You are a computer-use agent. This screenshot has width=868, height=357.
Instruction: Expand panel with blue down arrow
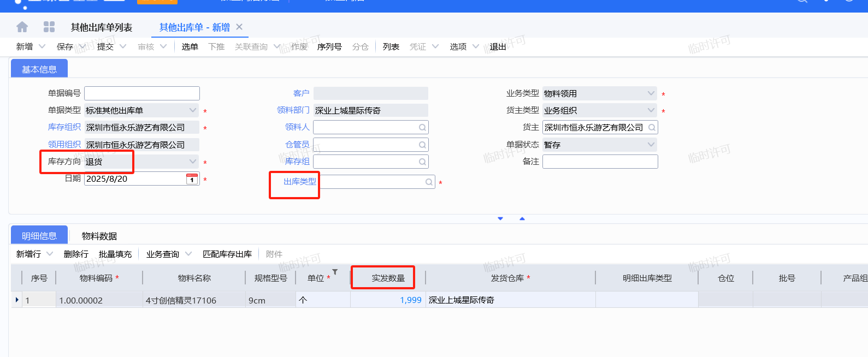(x=500, y=219)
